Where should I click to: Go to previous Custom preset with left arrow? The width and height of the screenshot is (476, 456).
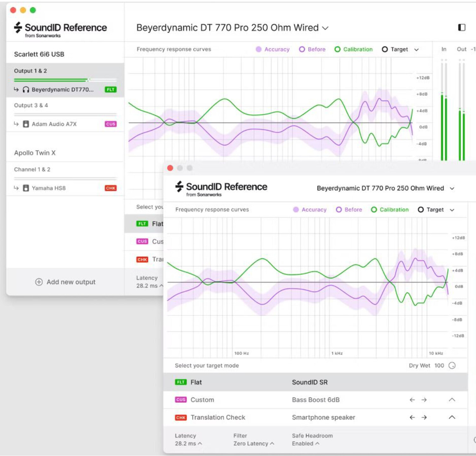click(x=412, y=400)
